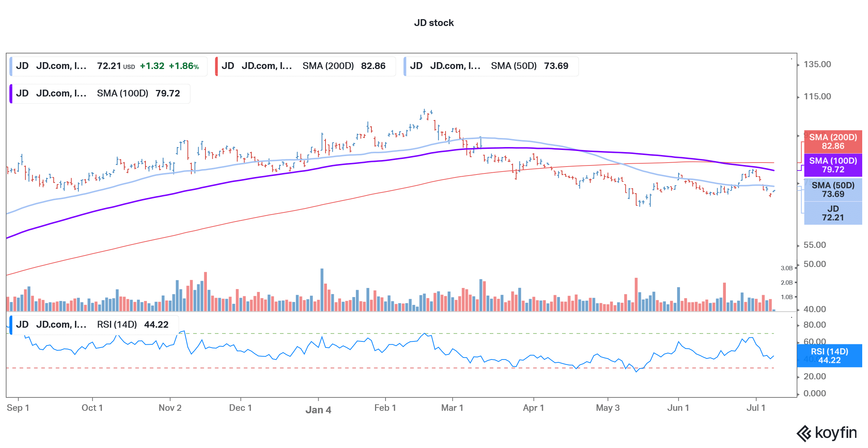The width and height of the screenshot is (868, 448).
Task: Click the Jun 1 date label
Action: pyautogui.click(x=678, y=408)
